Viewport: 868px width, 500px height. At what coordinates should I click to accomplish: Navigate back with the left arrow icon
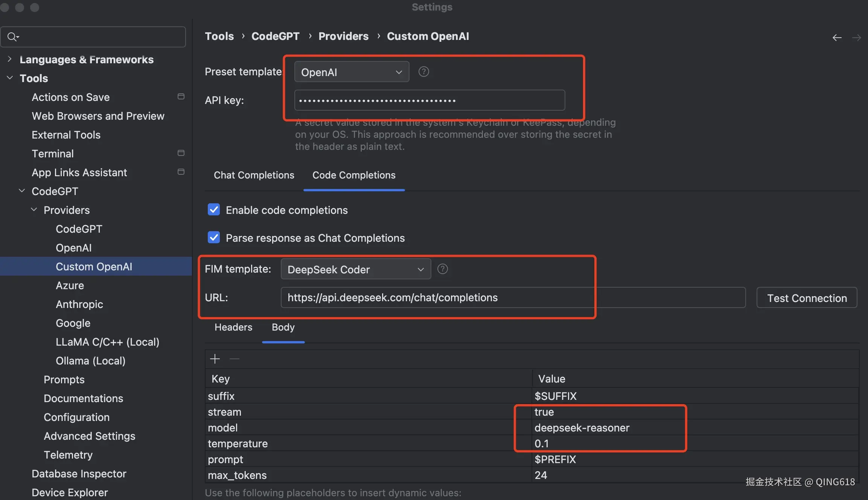[837, 37]
